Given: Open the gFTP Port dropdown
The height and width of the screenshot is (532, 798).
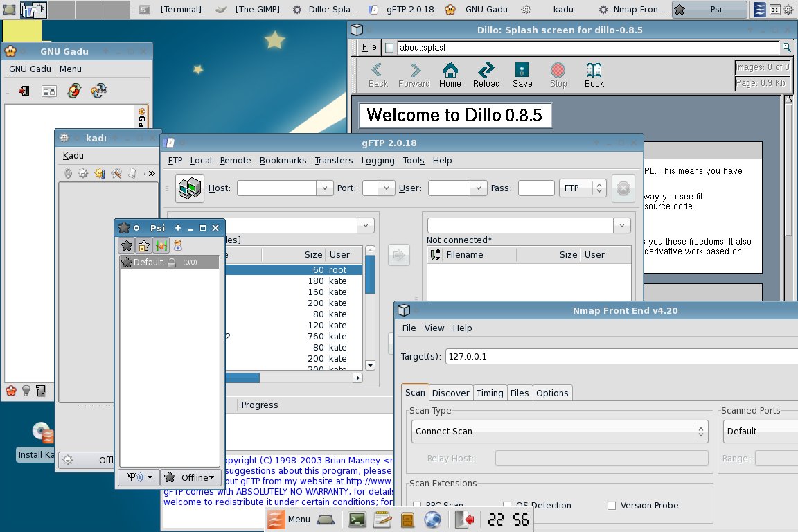Looking at the screenshot, I should pos(387,188).
